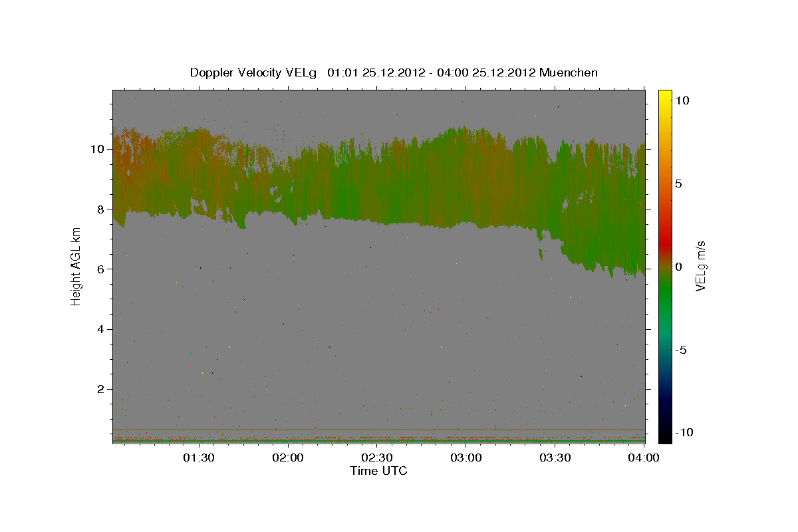This screenshot has width=798, height=532.
Task: Click the "Time UTC" axis label
Action: [378, 471]
